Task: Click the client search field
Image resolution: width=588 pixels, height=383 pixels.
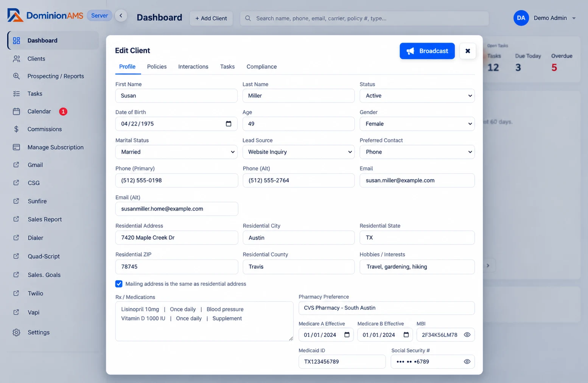Action: (x=364, y=18)
